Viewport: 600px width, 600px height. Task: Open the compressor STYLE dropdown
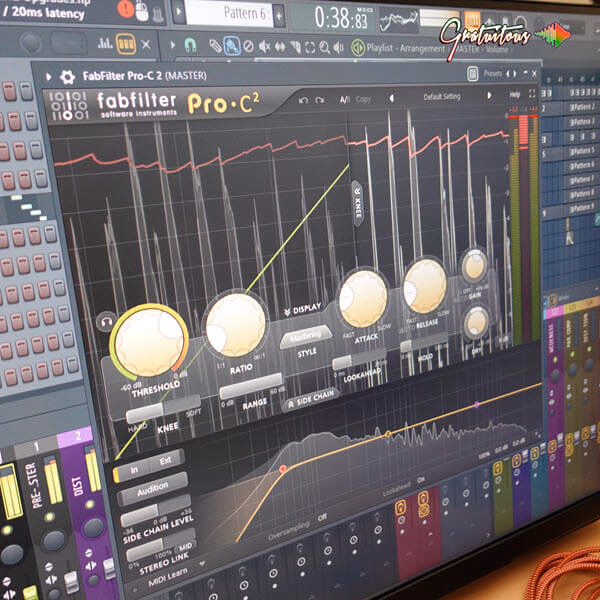click(306, 337)
